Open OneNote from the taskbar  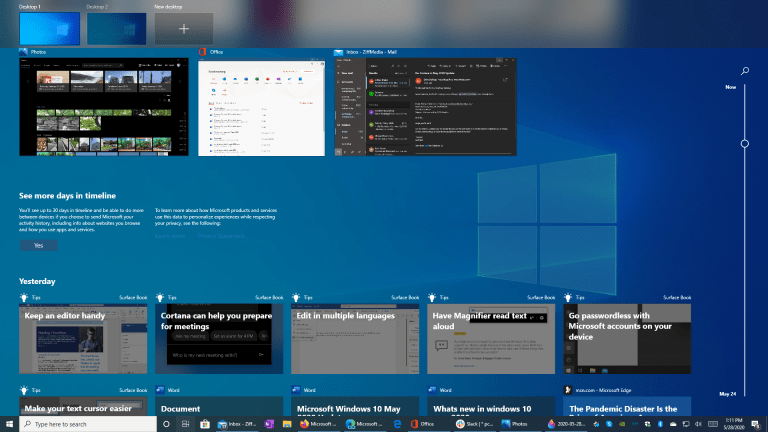click(269, 424)
